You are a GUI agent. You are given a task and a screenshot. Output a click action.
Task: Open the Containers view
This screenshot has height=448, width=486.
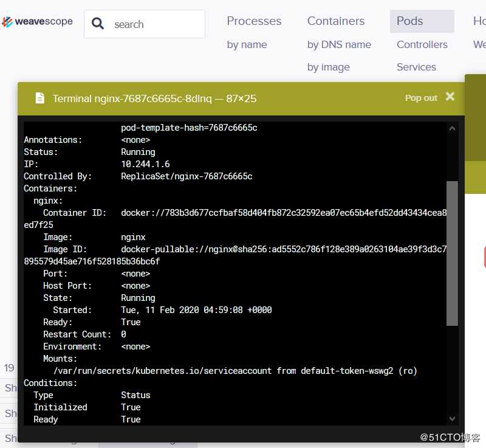pos(336,21)
